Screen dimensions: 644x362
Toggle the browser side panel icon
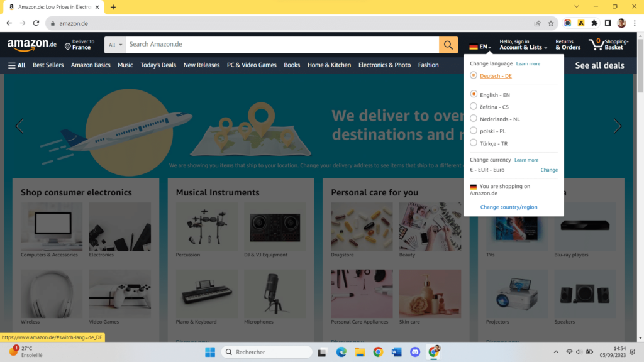(608, 23)
